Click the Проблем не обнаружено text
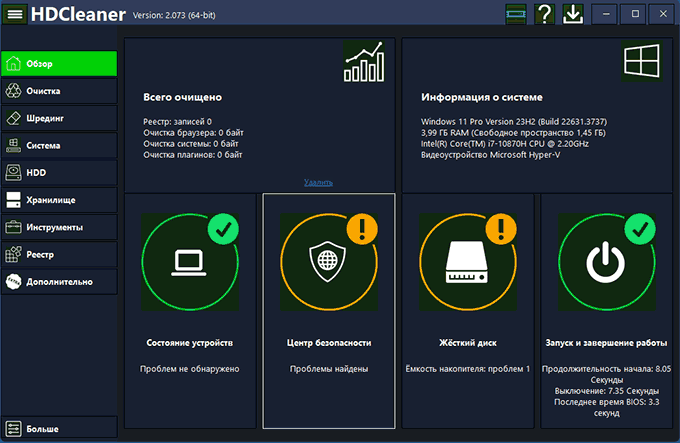 coord(190,369)
